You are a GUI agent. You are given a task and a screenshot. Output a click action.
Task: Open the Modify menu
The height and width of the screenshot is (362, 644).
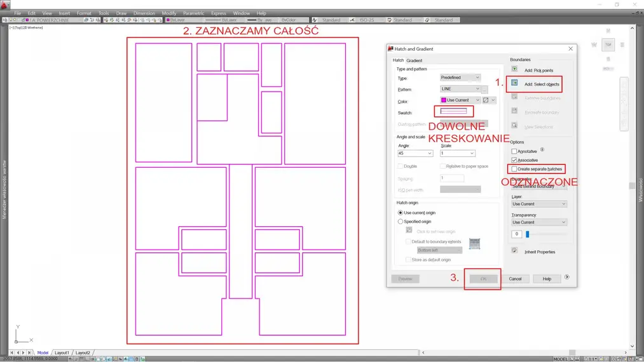169,13
